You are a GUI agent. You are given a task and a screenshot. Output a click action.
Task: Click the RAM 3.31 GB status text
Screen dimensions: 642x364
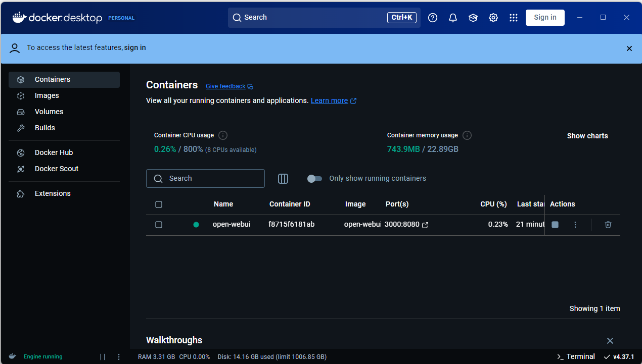(x=156, y=357)
